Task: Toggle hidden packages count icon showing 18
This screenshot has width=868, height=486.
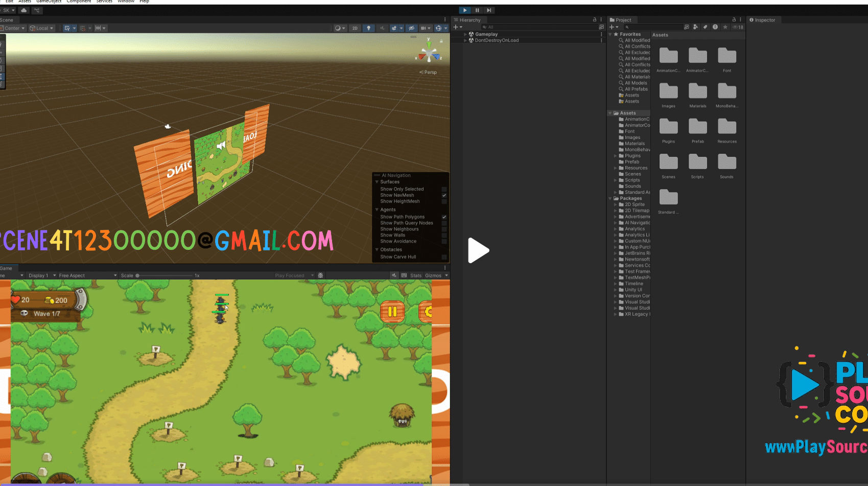Action: 738,27
